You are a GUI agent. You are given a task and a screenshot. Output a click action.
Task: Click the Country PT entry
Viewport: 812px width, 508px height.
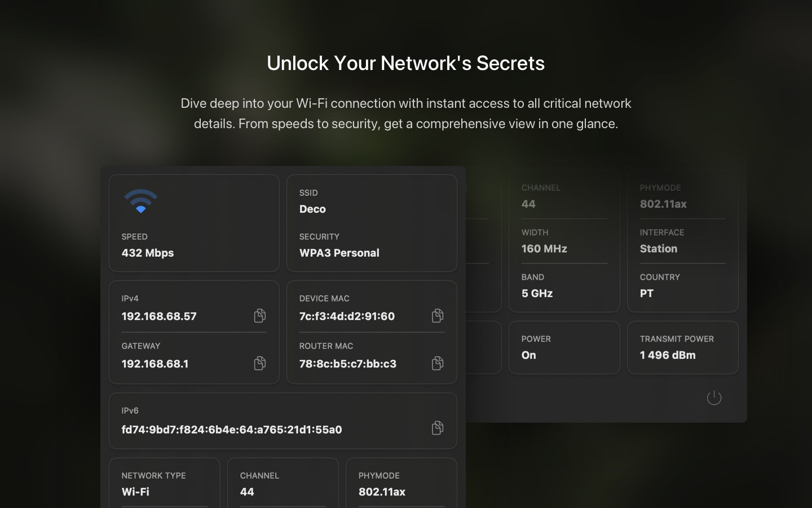coord(682,286)
